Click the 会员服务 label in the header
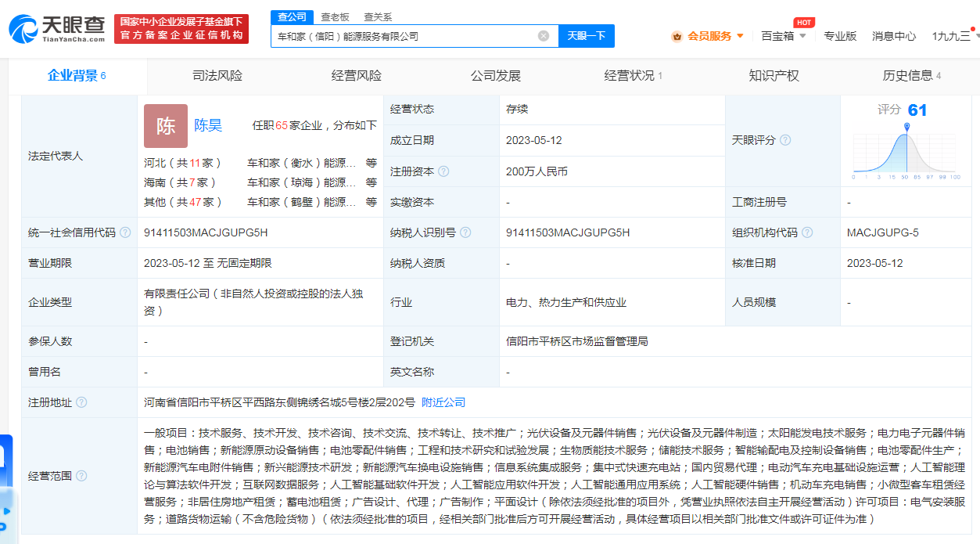The height and width of the screenshot is (544, 980). click(x=709, y=36)
